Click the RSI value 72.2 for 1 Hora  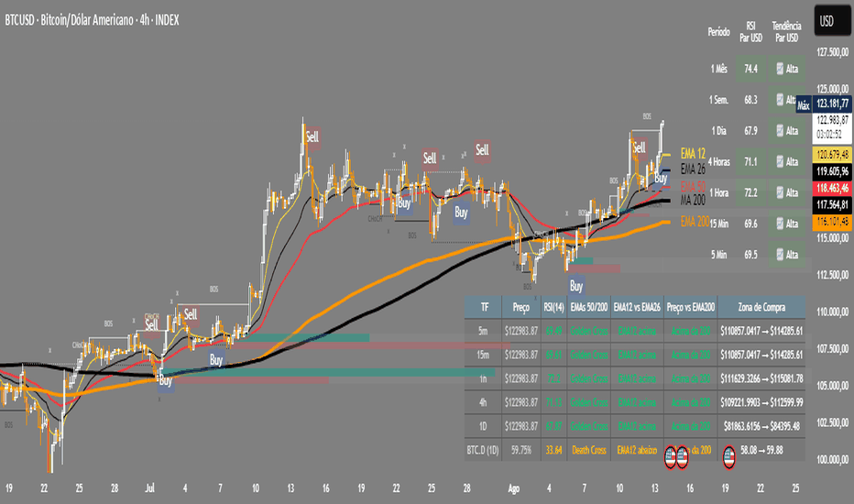click(751, 192)
